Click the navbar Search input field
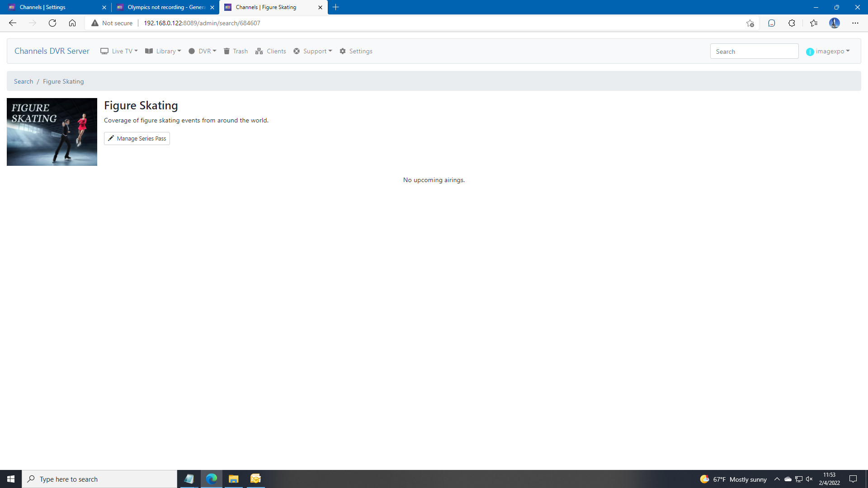 coord(754,51)
